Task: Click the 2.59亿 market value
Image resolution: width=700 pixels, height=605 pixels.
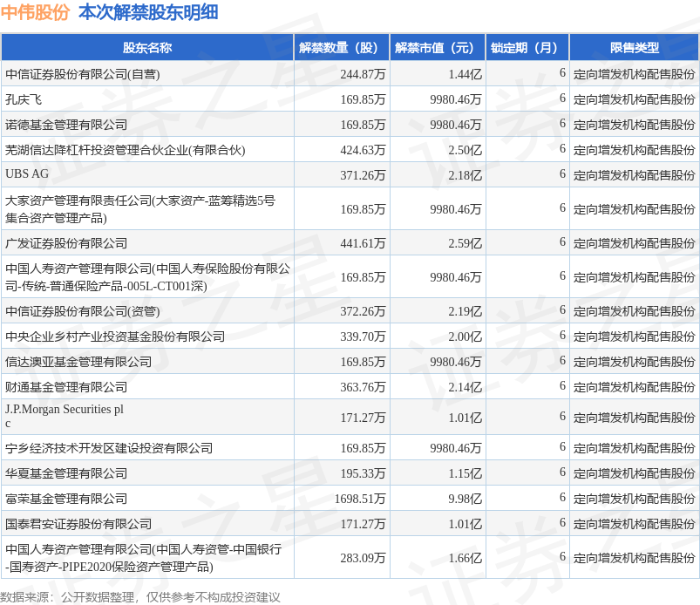Action: [x=466, y=243]
